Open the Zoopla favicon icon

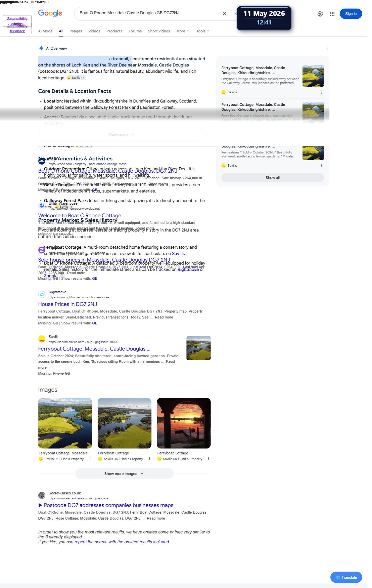(x=42, y=250)
